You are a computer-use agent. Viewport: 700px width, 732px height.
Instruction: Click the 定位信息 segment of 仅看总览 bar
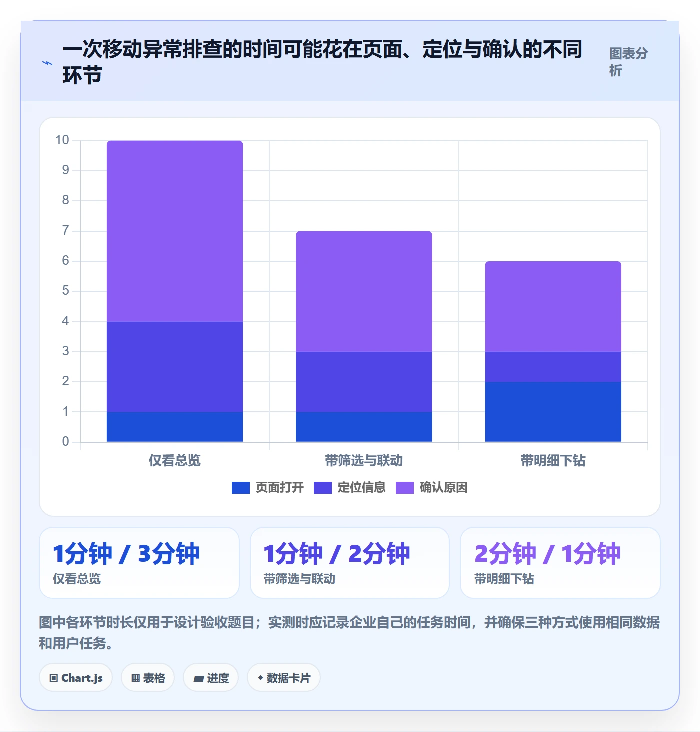175,367
